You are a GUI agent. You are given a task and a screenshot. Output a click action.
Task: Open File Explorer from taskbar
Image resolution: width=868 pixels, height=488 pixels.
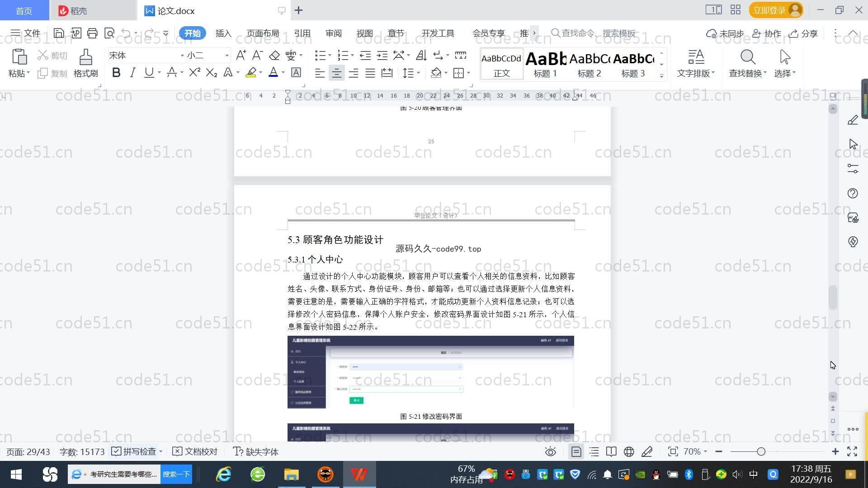click(292, 474)
